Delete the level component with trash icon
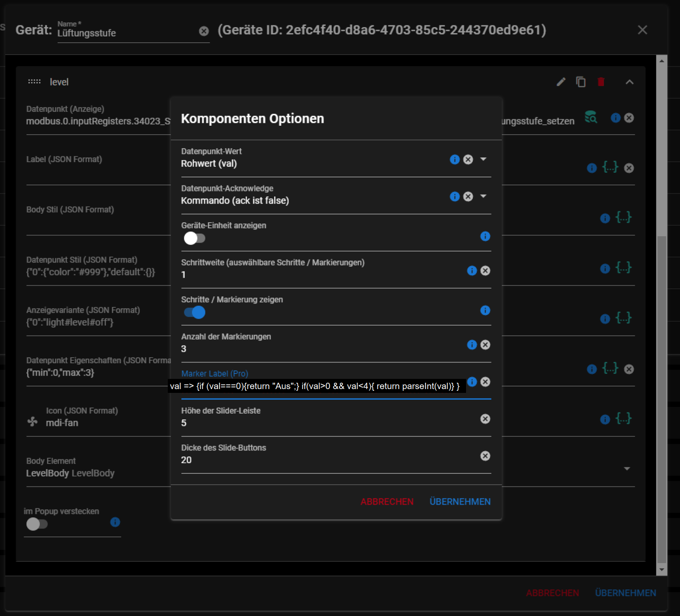Screen dimensions: 680x616 601,82
